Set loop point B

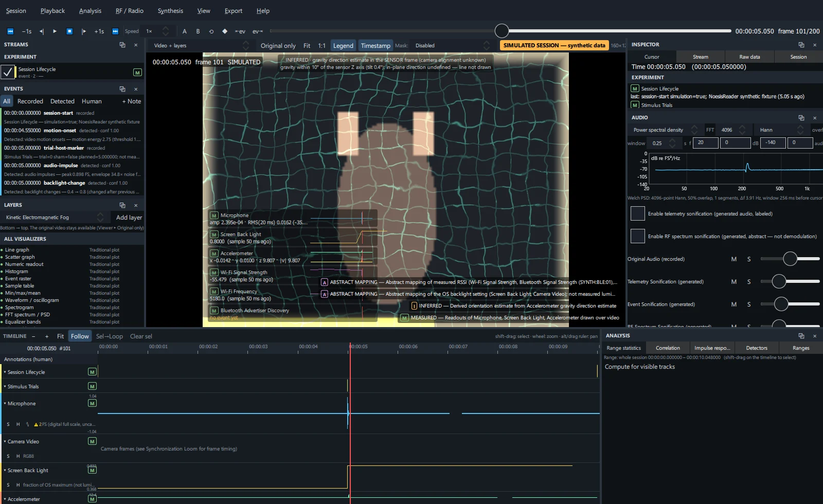tap(198, 31)
